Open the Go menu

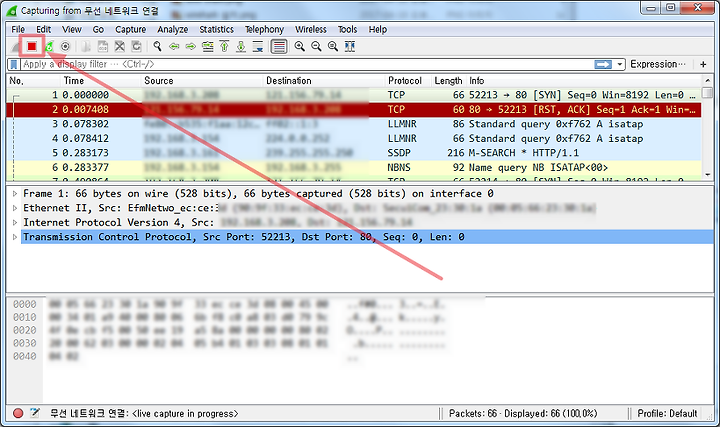(98, 29)
